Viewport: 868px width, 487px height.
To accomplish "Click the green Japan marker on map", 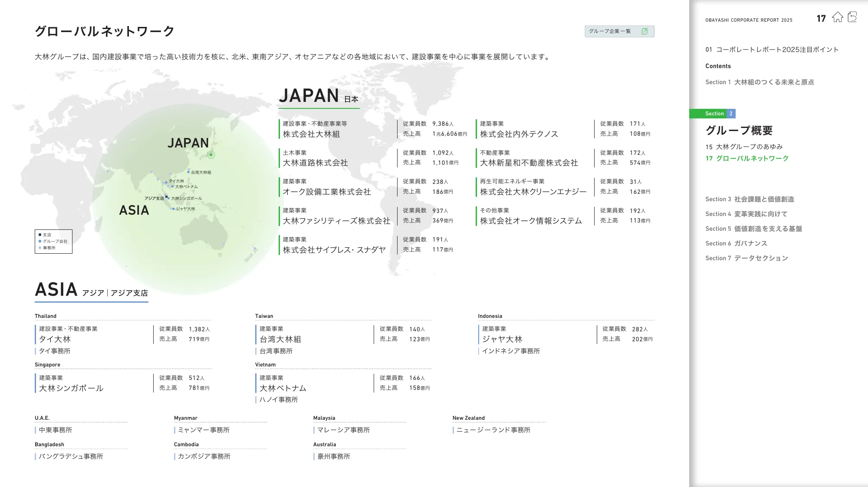I will pyautogui.click(x=211, y=155).
